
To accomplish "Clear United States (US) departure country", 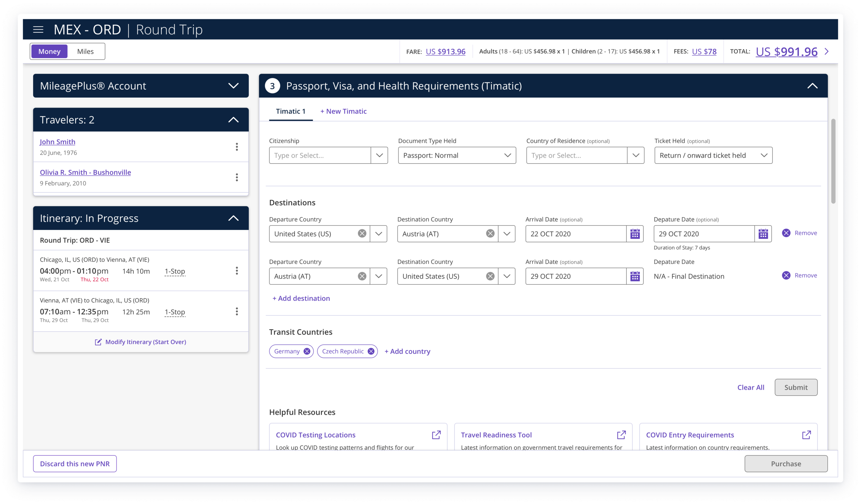I will pyautogui.click(x=362, y=234).
